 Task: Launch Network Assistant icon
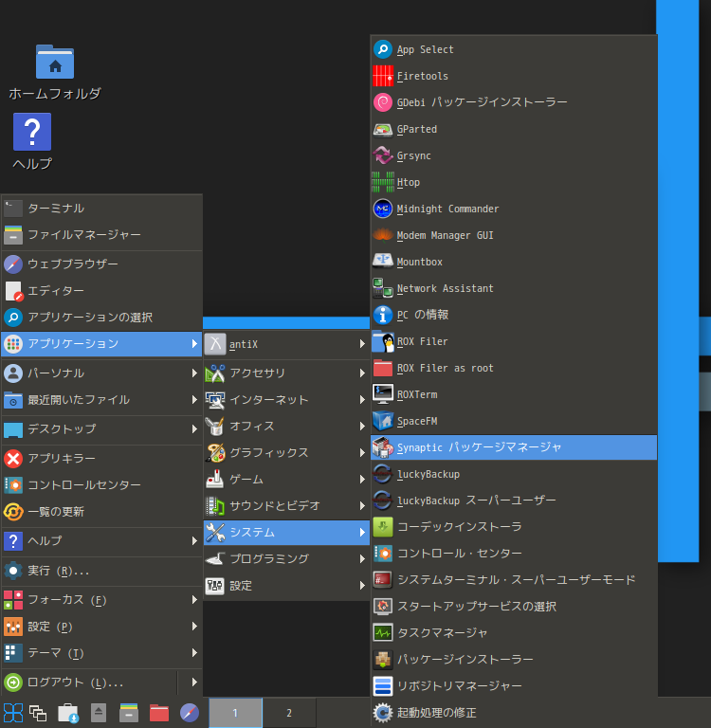pyautogui.click(x=383, y=288)
